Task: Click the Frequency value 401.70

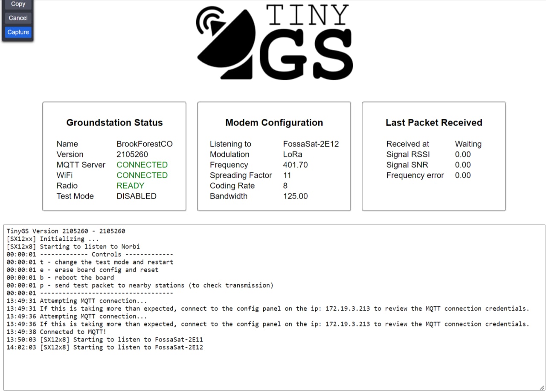Action: click(295, 165)
